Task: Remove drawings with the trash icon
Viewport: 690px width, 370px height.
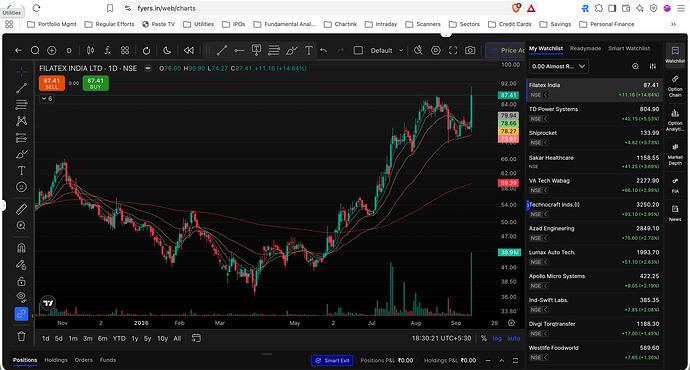Action: pos(21,337)
